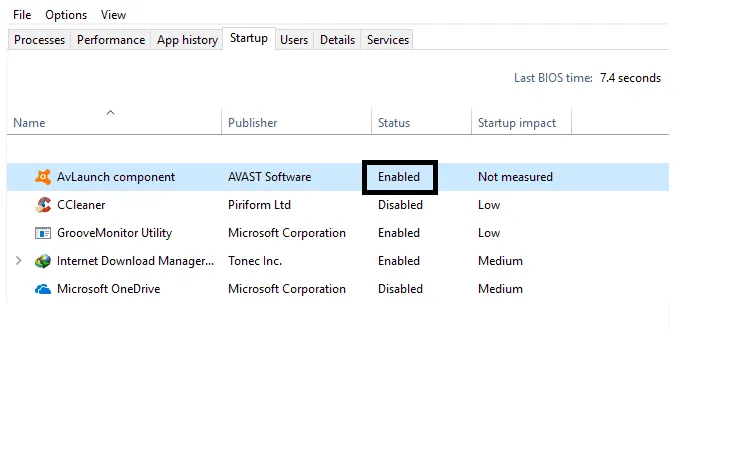Sort by the Name column header
The width and height of the screenshot is (756, 471).
click(114, 122)
